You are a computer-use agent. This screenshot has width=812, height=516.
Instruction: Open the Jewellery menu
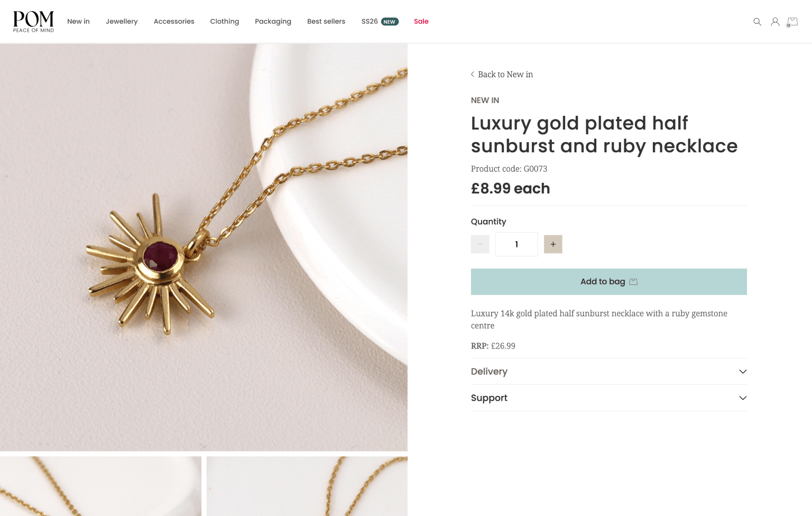click(x=122, y=22)
